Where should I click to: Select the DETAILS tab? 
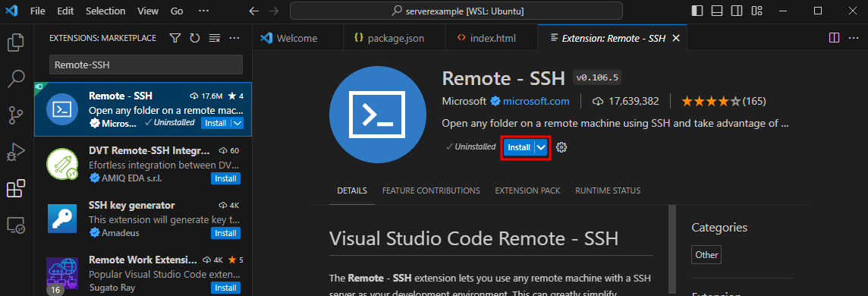point(352,191)
